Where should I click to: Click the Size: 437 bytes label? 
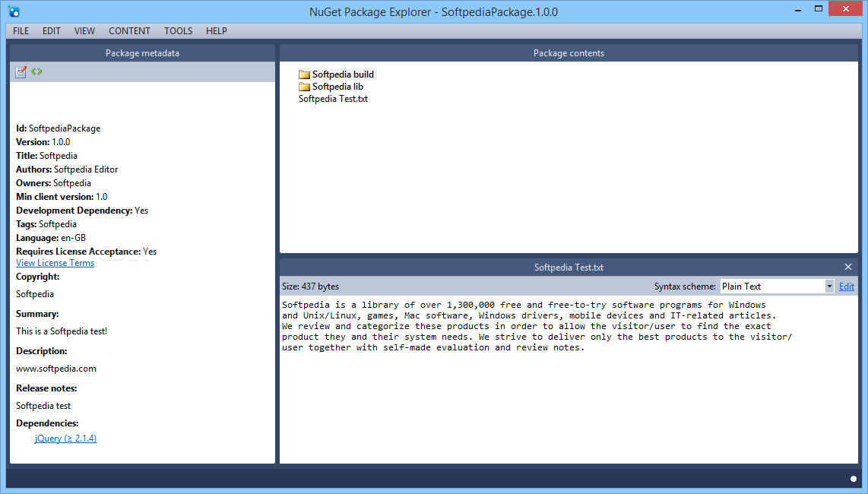(311, 287)
